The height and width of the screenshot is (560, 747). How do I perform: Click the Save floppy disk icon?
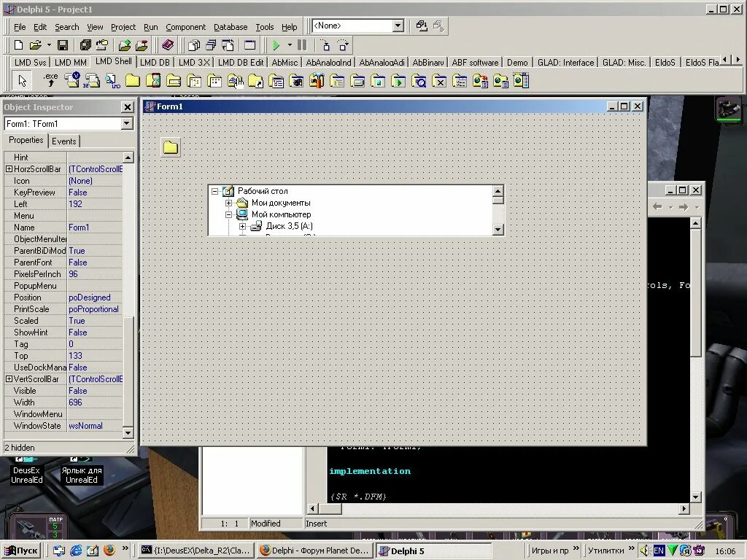point(63,45)
